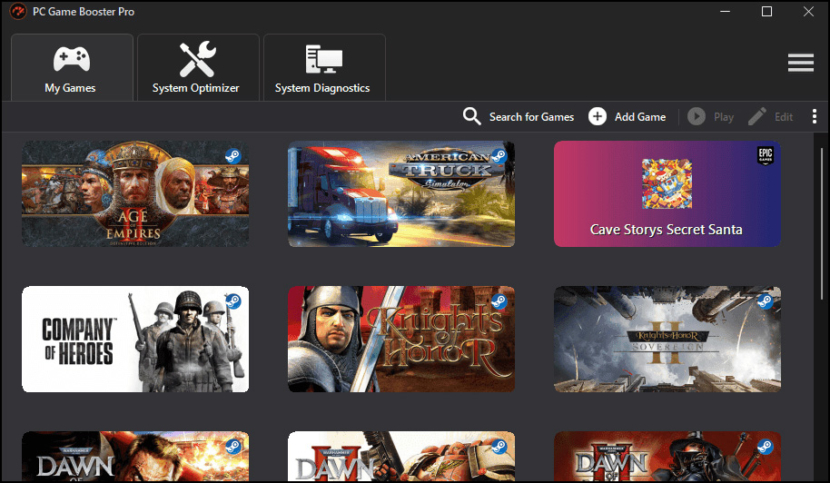830x483 pixels.
Task: Open the hamburger main menu
Action: point(800,62)
